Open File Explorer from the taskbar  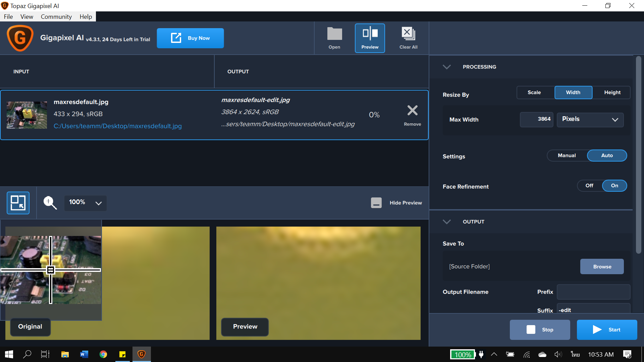pyautogui.click(x=65, y=354)
